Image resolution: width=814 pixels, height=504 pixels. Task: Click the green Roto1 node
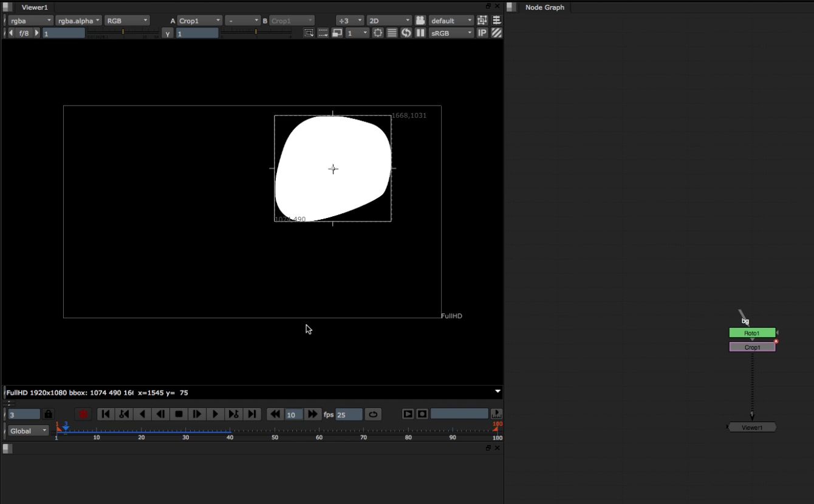click(752, 333)
